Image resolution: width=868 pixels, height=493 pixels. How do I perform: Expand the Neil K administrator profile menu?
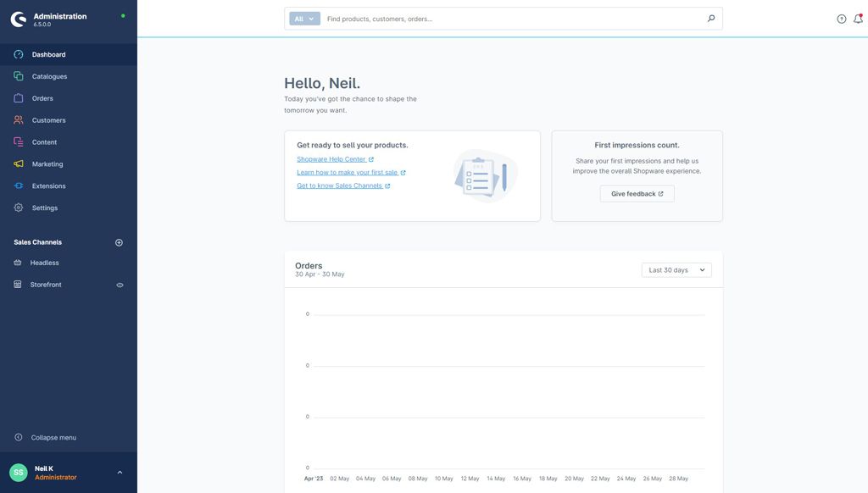click(x=118, y=470)
